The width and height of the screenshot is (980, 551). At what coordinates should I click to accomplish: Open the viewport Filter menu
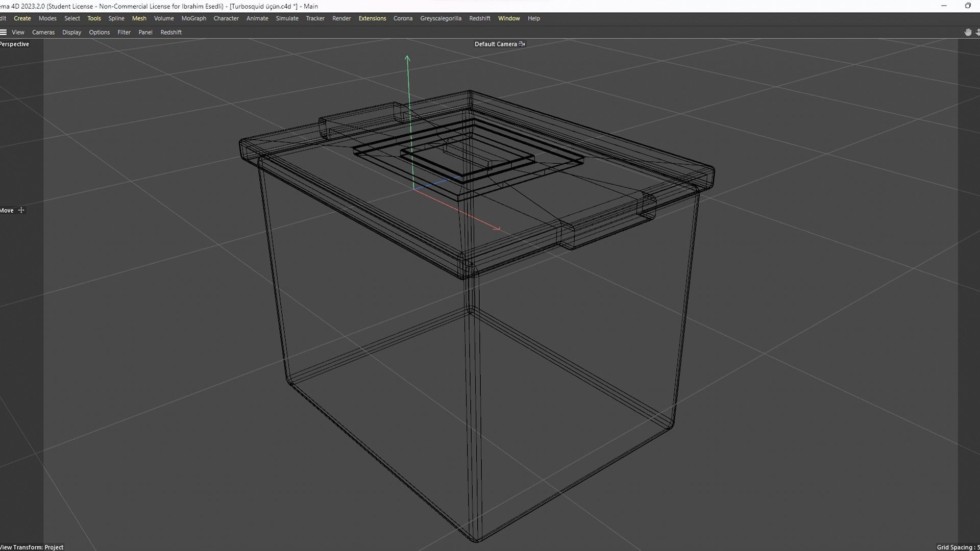click(124, 32)
